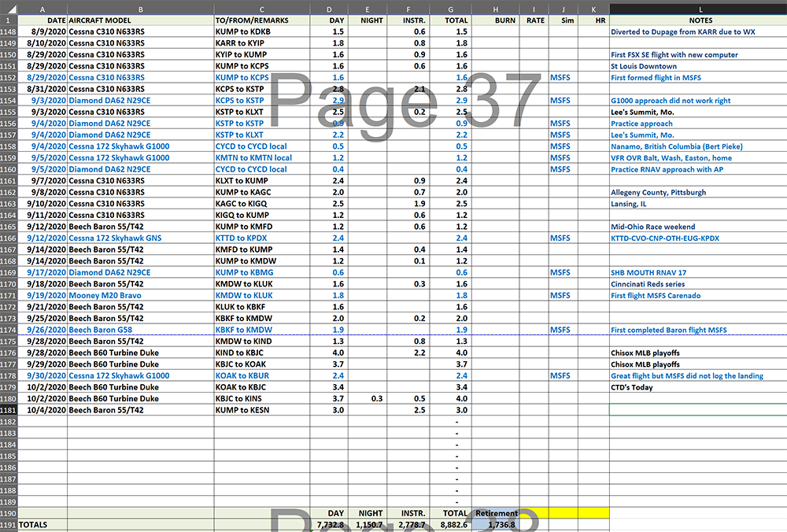
Task: Click cell 'KIND to KBJC'
Action: click(262, 353)
